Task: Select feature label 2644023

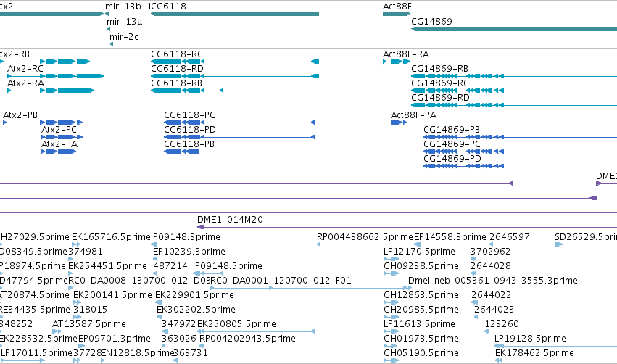Action: 494,310
